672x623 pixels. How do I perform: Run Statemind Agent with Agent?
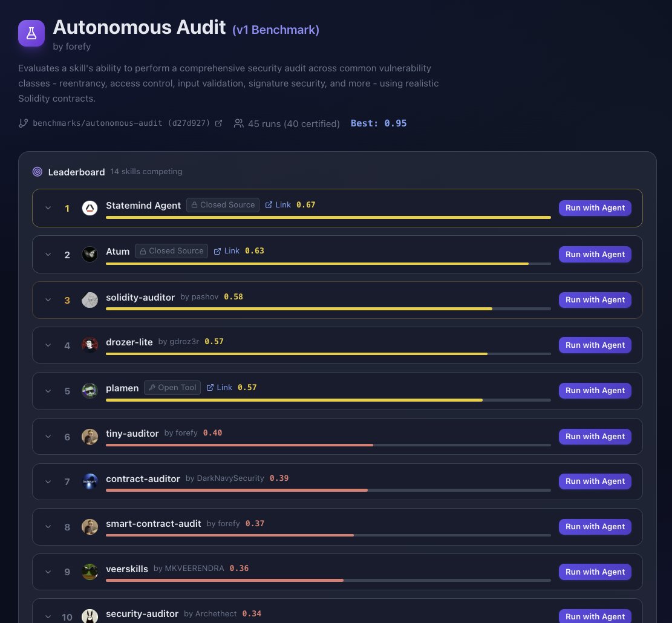click(595, 208)
